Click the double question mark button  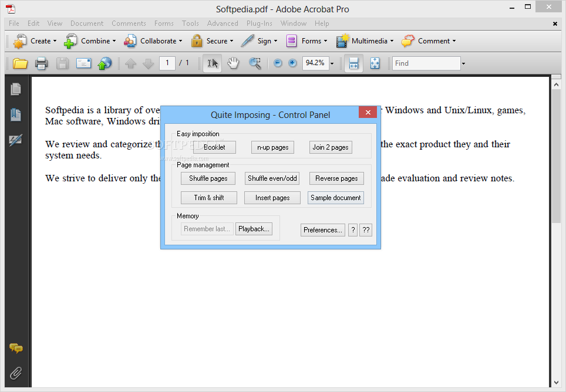click(366, 230)
